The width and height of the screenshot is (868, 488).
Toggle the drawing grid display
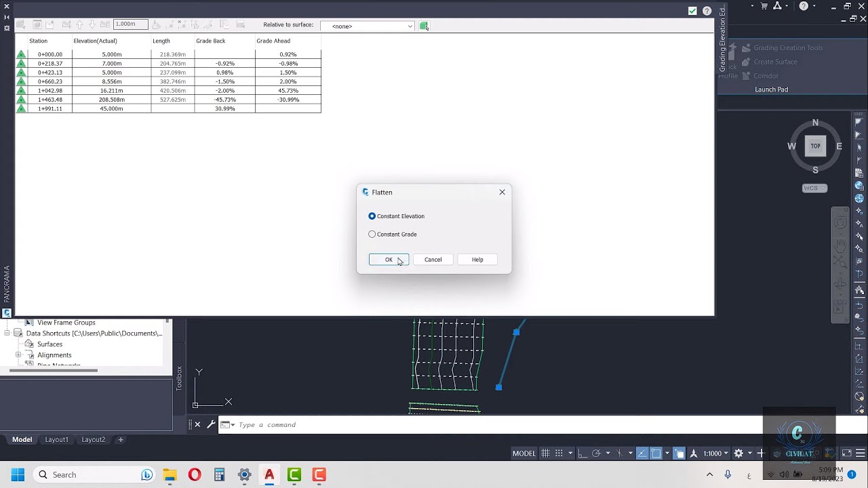(x=545, y=453)
